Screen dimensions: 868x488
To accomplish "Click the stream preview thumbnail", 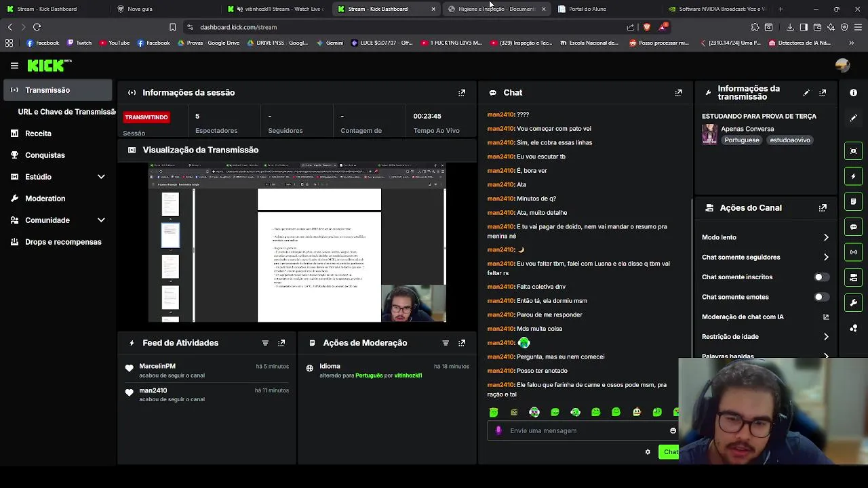I will (x=297, y=243).
